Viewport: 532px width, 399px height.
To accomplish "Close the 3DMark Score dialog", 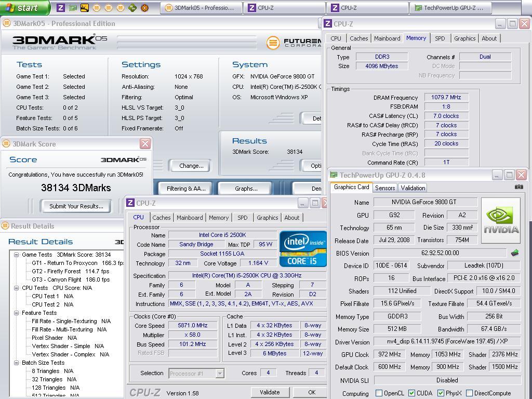I will [x=145, y=144].
